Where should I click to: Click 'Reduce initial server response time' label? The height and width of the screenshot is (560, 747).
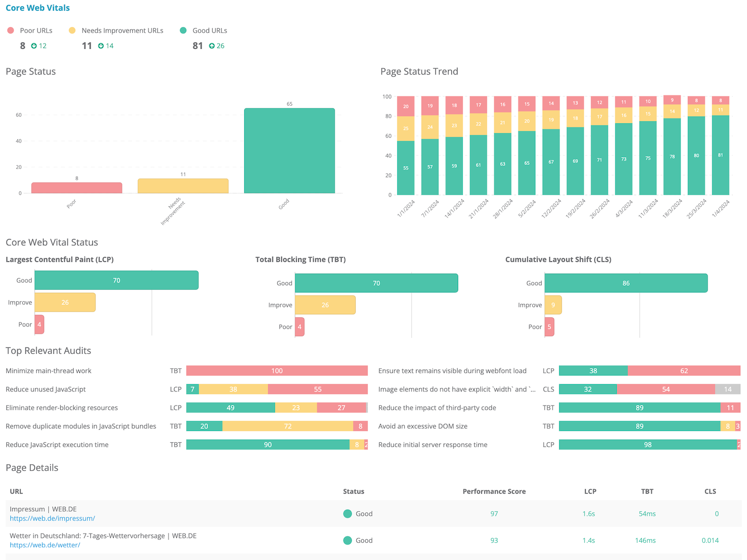tap(433, 445)
